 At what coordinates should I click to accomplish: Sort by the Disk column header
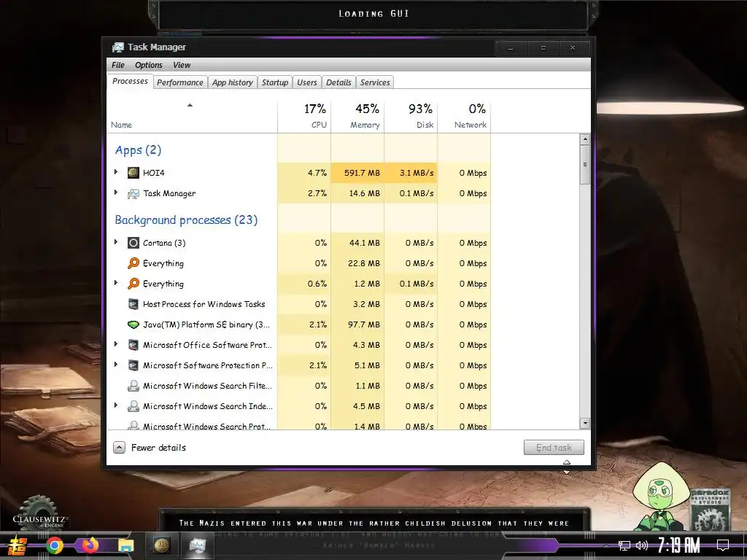[x=411, y=117]
